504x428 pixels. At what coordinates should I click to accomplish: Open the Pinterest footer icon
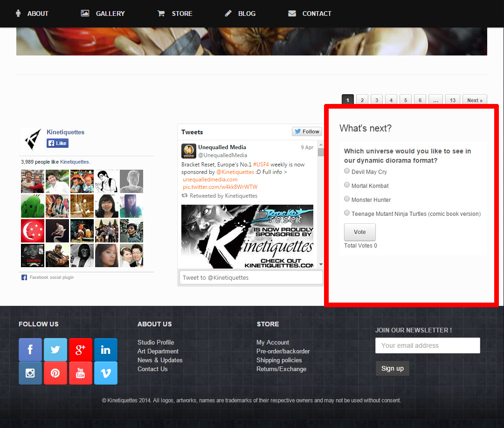[x=55, y=373]
